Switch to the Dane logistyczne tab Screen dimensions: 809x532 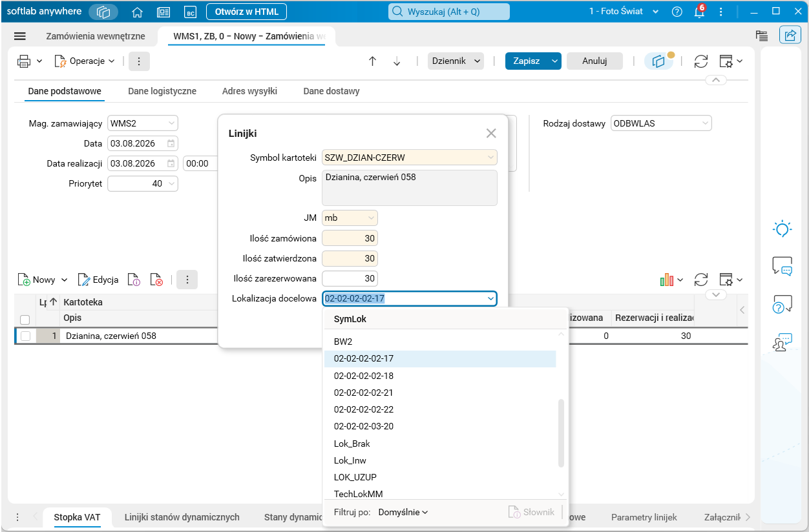point(162,91)
